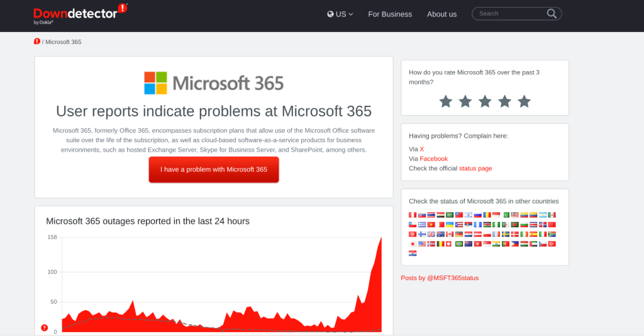The height and width of the screenshot is (336, 644).
Task: Select the Japan flag
Action: click(413, 244)
